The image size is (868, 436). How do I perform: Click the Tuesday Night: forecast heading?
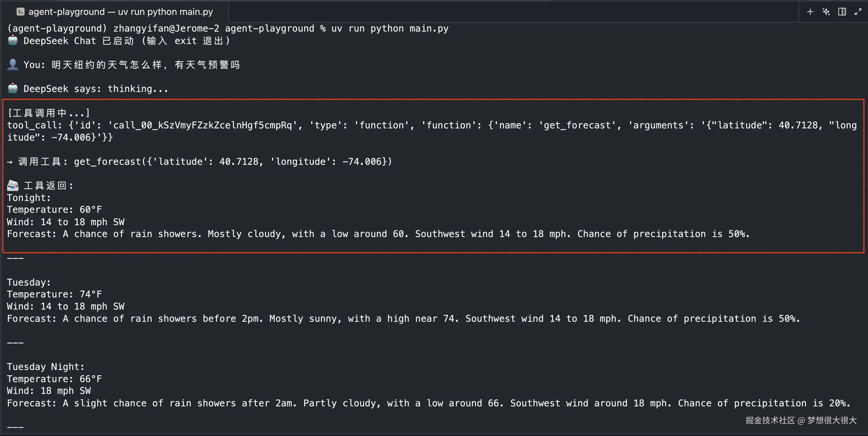pyautogui.click(x=46, y=367)
